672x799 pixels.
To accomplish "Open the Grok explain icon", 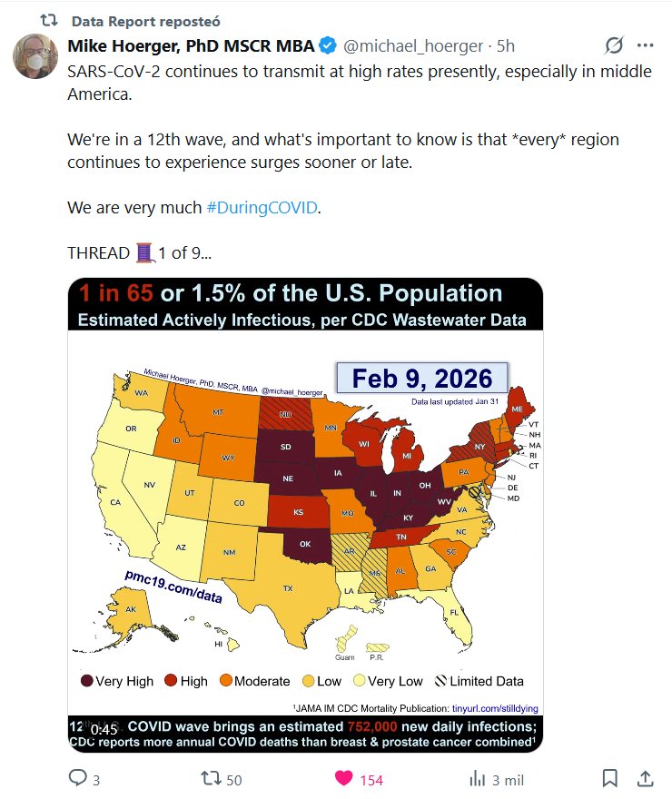I will pyautogui.click(x=614, y=45).
